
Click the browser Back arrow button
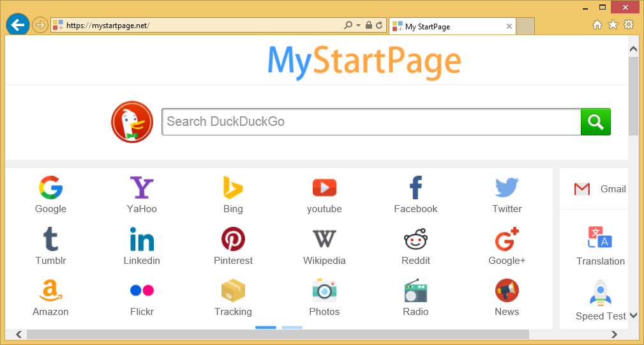click(18, 25)
